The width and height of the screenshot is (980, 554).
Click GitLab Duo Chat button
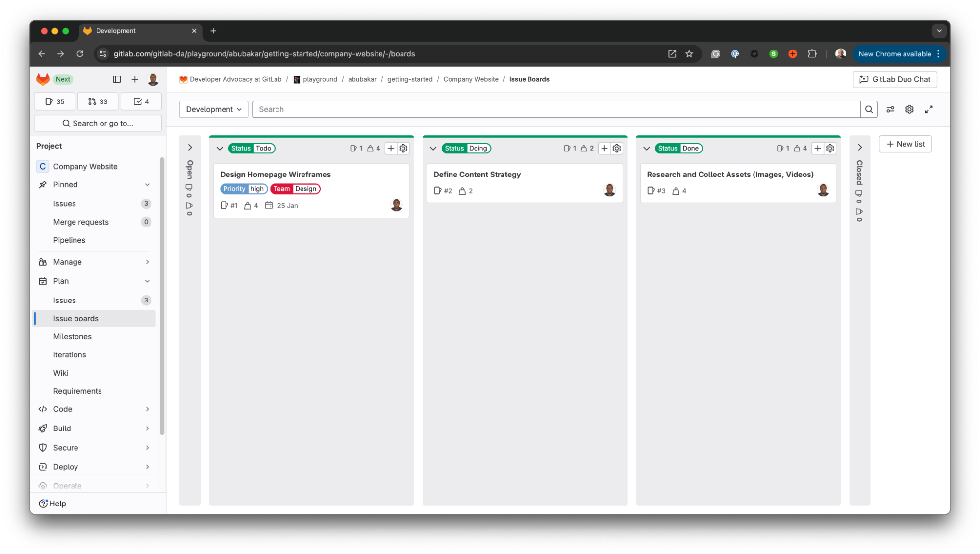click(x=895, y=79)
